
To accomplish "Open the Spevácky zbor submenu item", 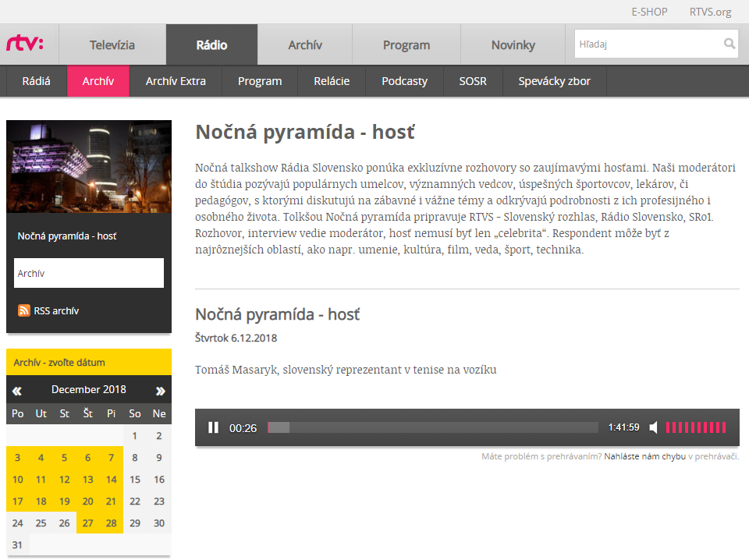I will 555,81.
